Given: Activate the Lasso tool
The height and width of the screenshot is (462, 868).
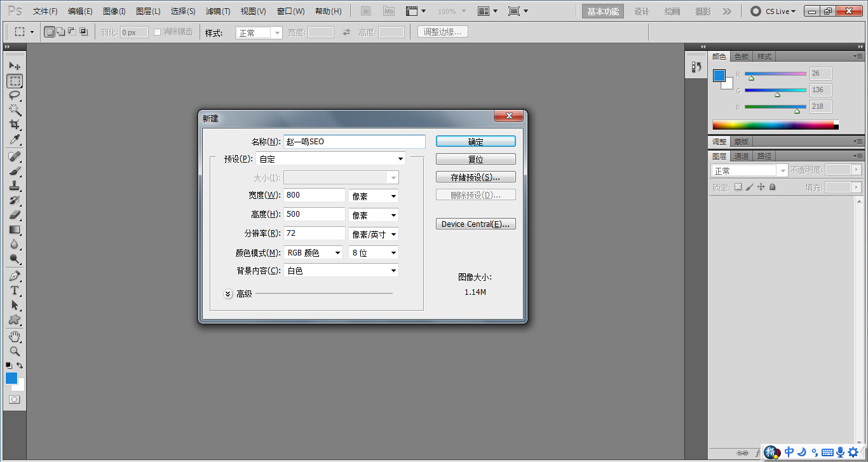Looking at the screenshot, I should coord(15,95).
